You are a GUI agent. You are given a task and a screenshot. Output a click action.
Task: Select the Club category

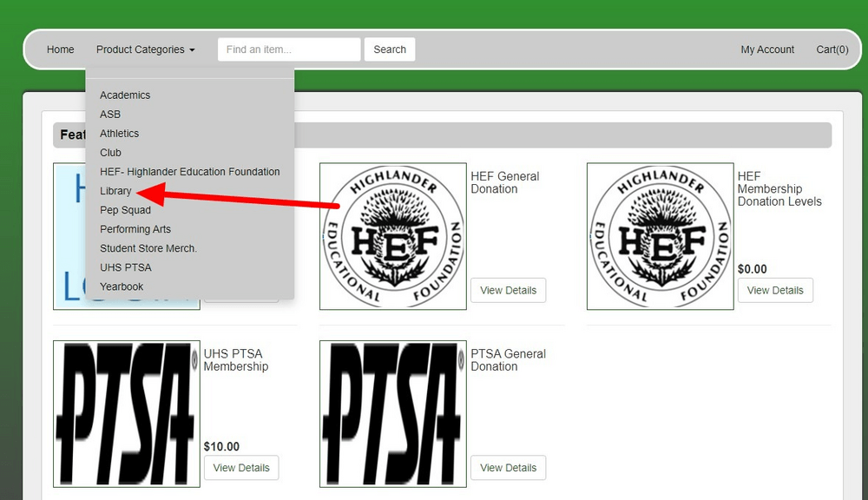click(111, 152)
